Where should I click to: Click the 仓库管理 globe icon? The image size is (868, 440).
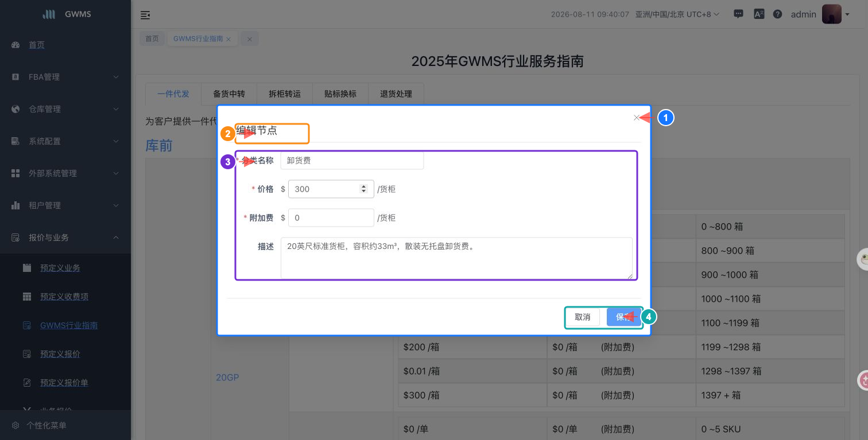15,109
